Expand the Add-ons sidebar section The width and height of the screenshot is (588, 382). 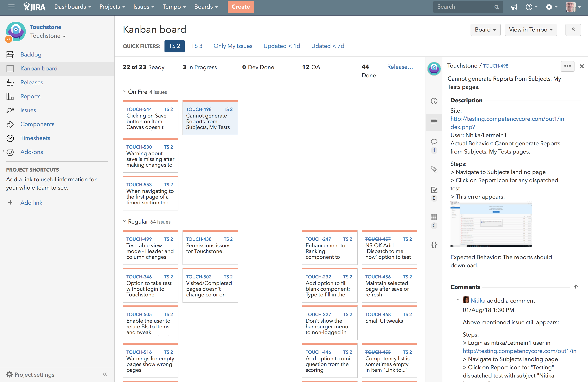click(3, 151)
